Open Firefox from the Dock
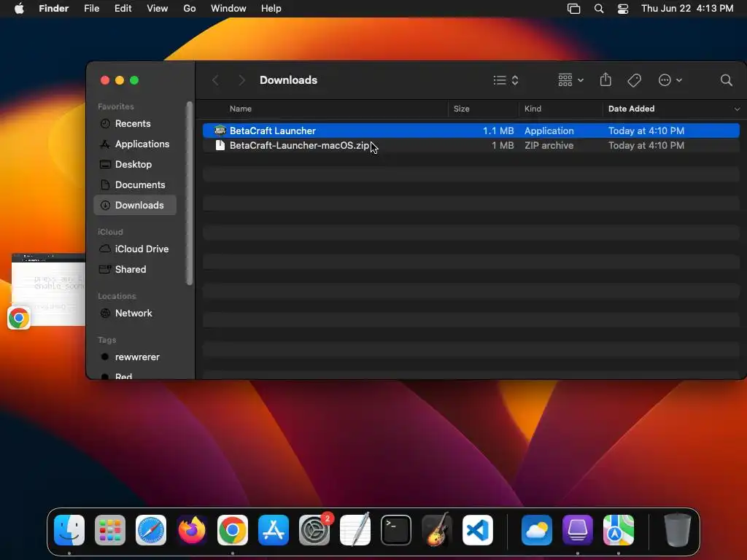The height and width of the screenshot is (560, 747). click(192, 530)
